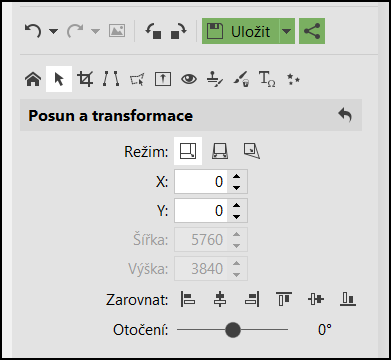The width and height of the screenshot is (391, 360).
Task: Reset Posun a transformace panel
Action: pyautogui.click(x=345, y=115)
